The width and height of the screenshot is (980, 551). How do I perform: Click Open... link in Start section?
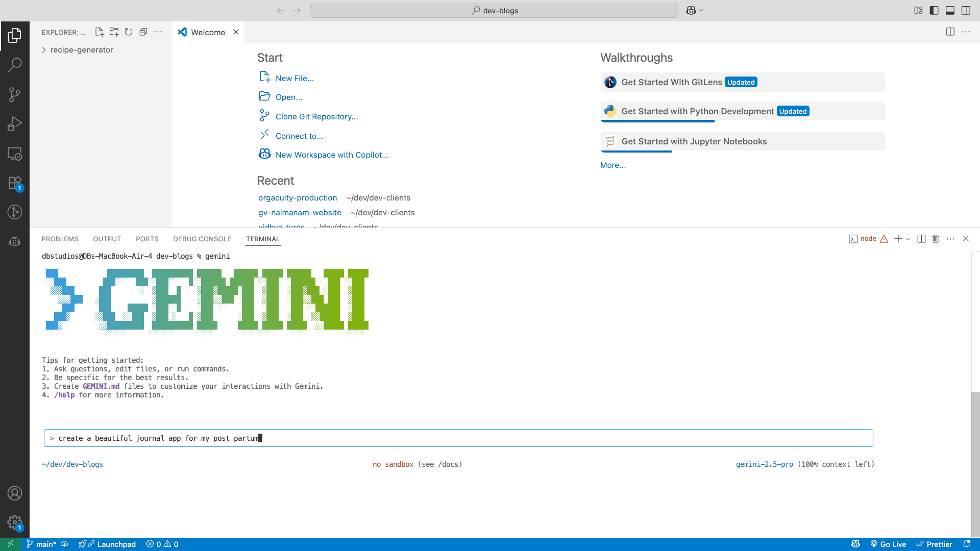pos(289,97)
